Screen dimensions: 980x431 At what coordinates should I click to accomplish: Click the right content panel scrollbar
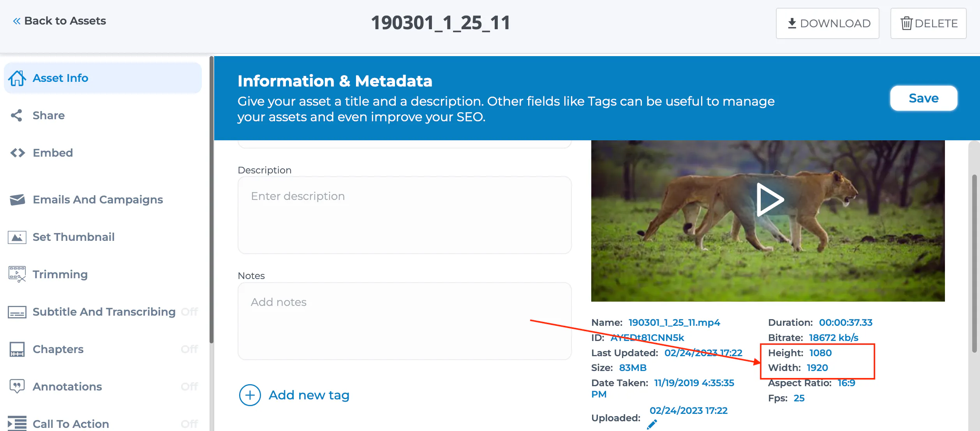pyautogui.click(x=974, y=263)
